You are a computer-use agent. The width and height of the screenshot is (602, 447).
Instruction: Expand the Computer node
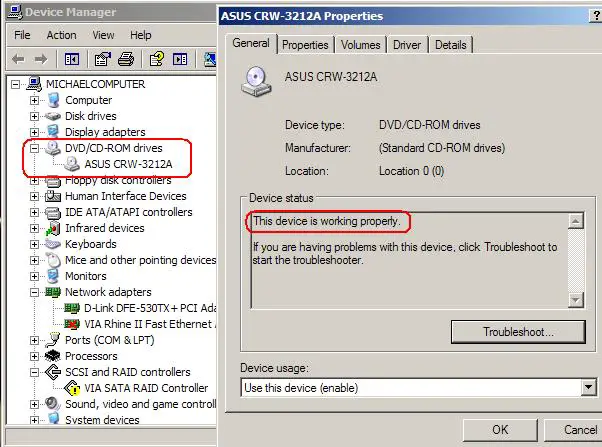tap(34, 100)
